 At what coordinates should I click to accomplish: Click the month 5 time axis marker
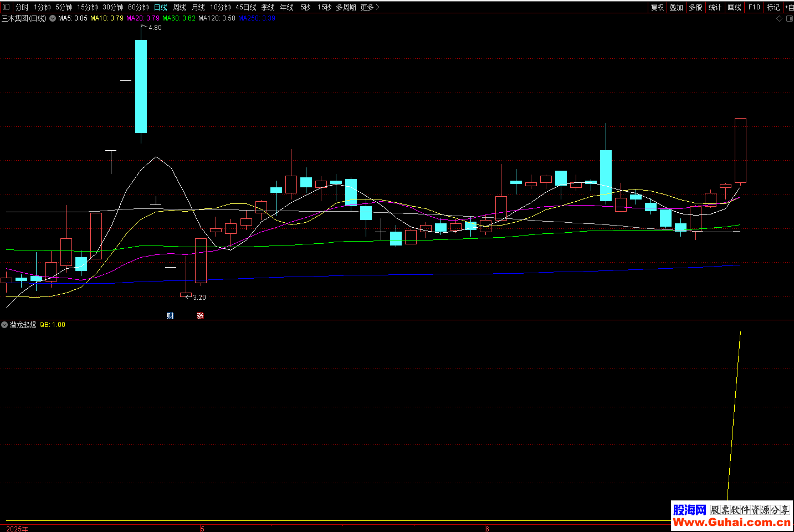(203, 529)
